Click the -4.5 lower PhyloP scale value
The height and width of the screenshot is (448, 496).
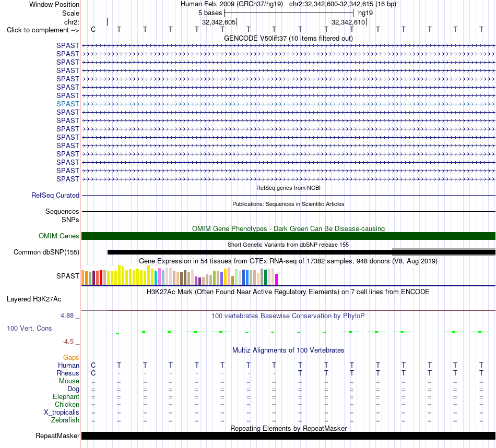coord(68,342)
